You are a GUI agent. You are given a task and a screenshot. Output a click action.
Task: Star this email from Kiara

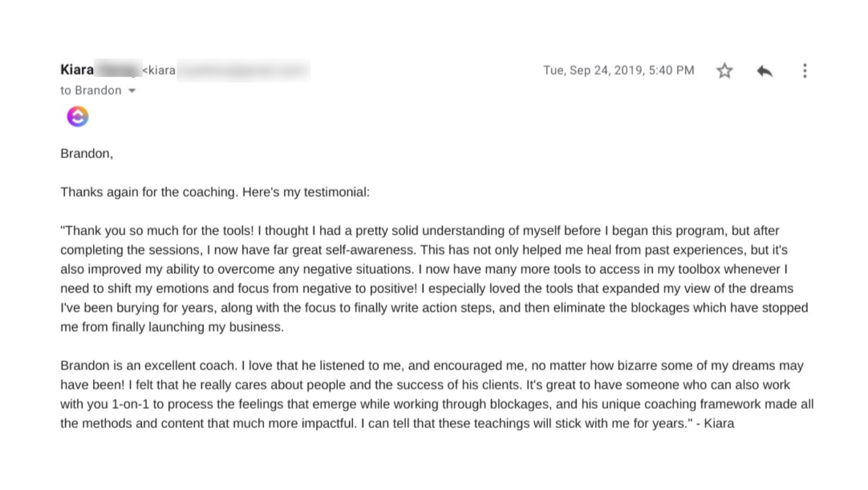pos(724,71)
